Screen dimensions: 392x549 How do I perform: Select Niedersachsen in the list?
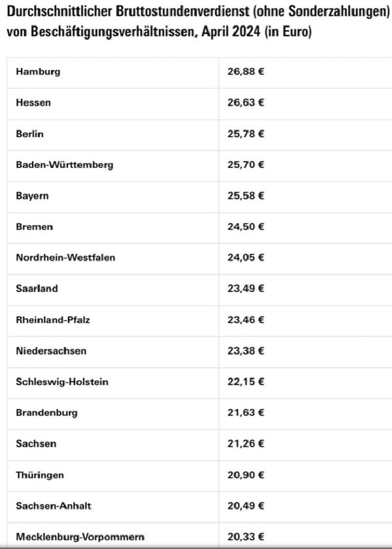tap(51, 351)
